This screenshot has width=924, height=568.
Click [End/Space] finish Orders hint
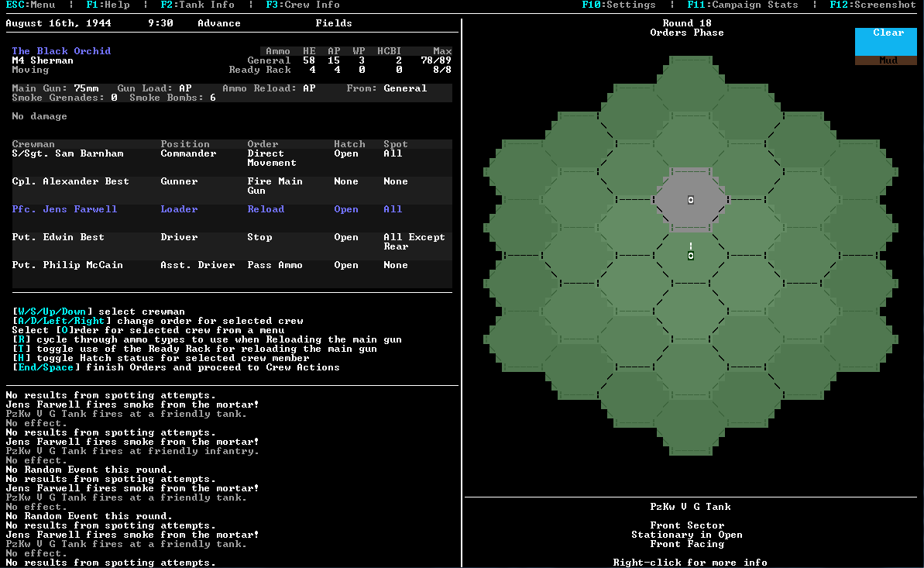pyautogui.click(x=176, y=367)
